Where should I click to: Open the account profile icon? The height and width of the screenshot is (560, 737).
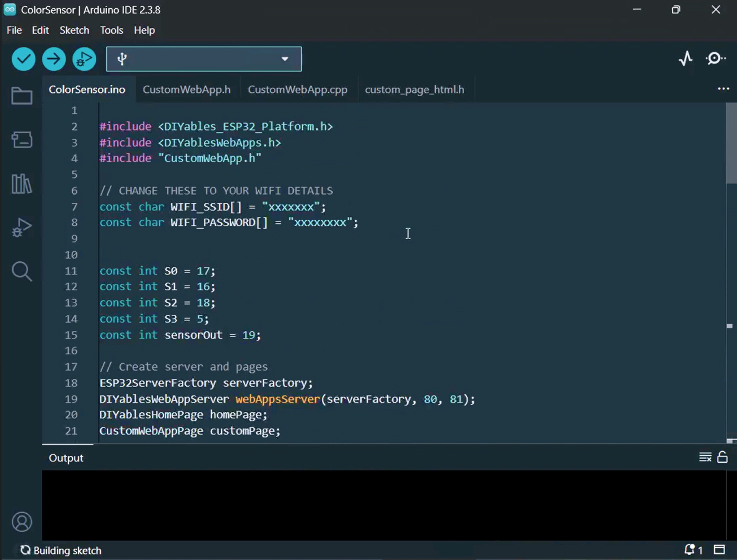pos(22,522)
